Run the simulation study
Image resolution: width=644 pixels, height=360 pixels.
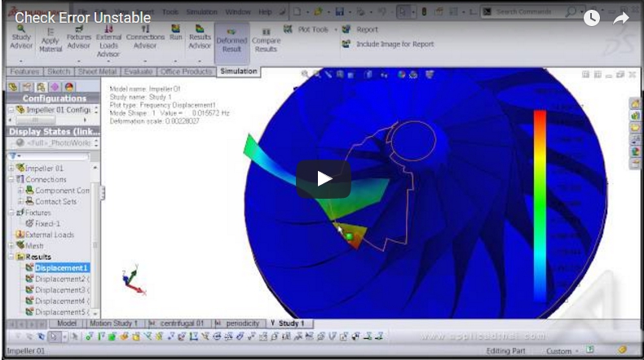[x=176, y=33]
